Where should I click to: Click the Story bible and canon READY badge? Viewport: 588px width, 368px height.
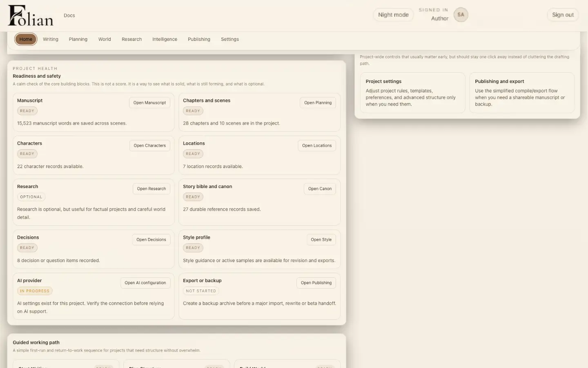point(193,197)
